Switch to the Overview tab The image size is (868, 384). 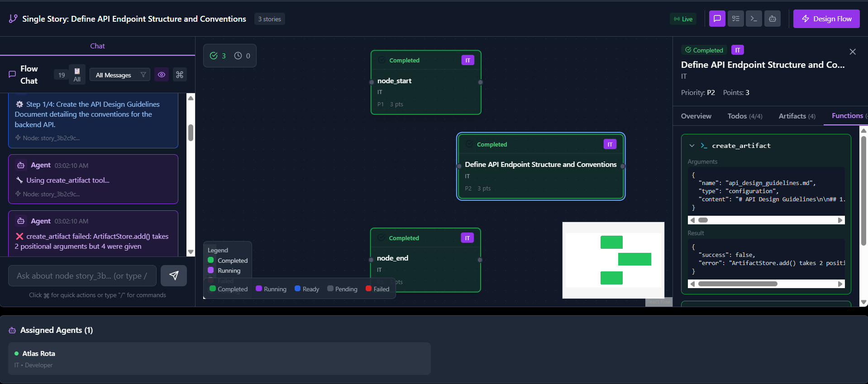(x=696, y=116)
